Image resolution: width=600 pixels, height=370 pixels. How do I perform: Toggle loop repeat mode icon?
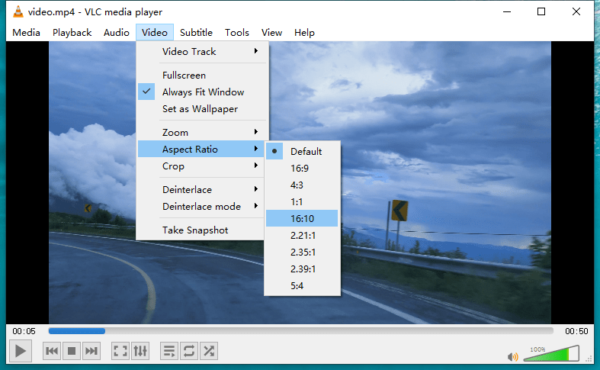click(x=189, y=351)
